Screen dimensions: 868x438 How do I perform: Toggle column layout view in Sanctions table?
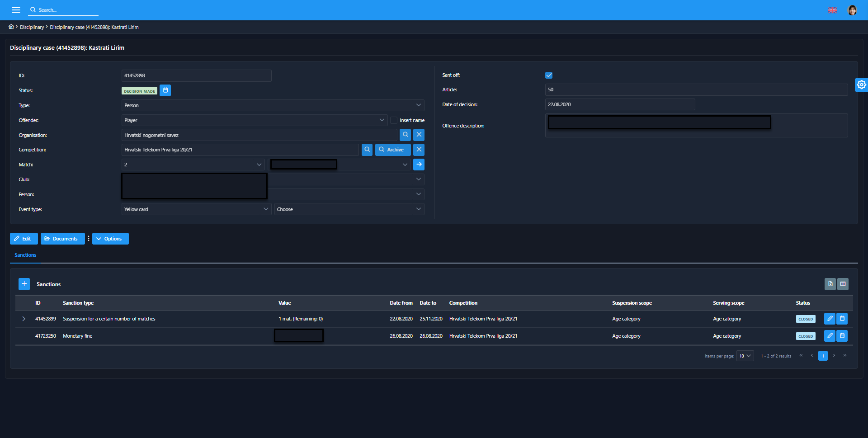point(843,284)
